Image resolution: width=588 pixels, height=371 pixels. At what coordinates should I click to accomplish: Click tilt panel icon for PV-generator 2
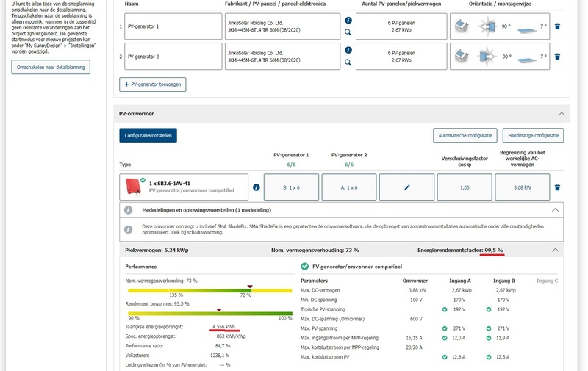coord(527,60)
